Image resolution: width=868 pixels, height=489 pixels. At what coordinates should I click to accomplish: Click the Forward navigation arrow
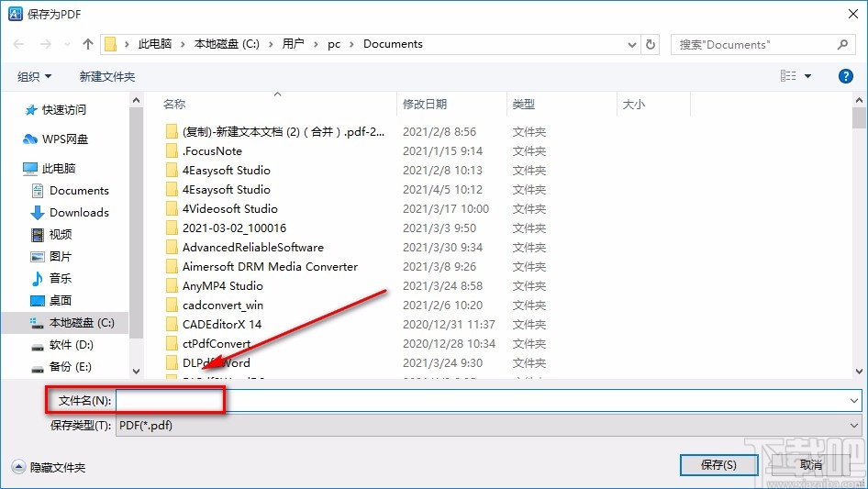(45, 44)
